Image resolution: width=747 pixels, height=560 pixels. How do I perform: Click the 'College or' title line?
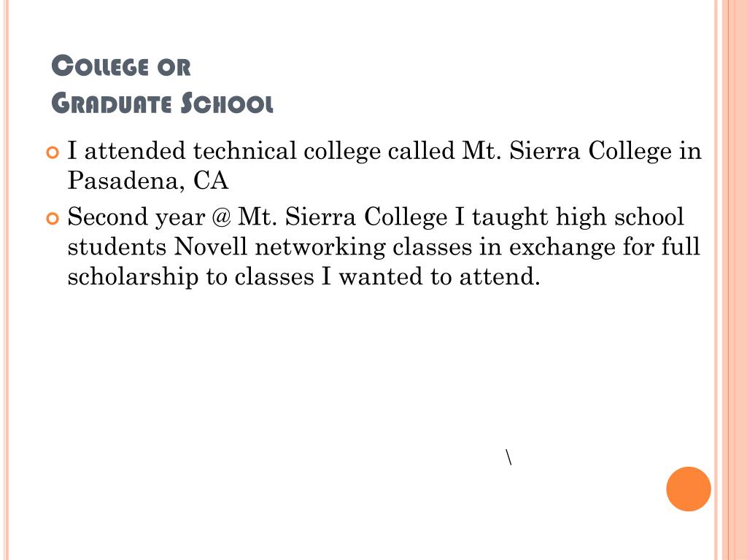coord(121,66)
